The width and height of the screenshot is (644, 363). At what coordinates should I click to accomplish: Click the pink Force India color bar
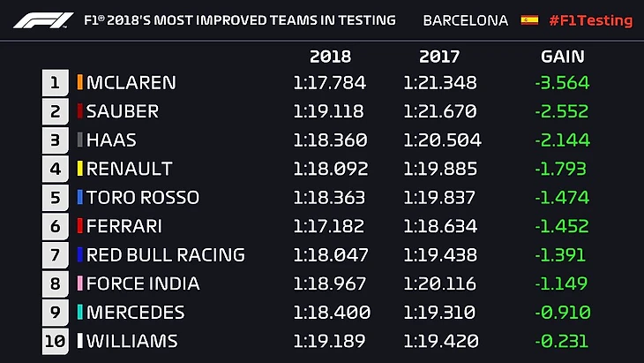[x=80, y=284]
